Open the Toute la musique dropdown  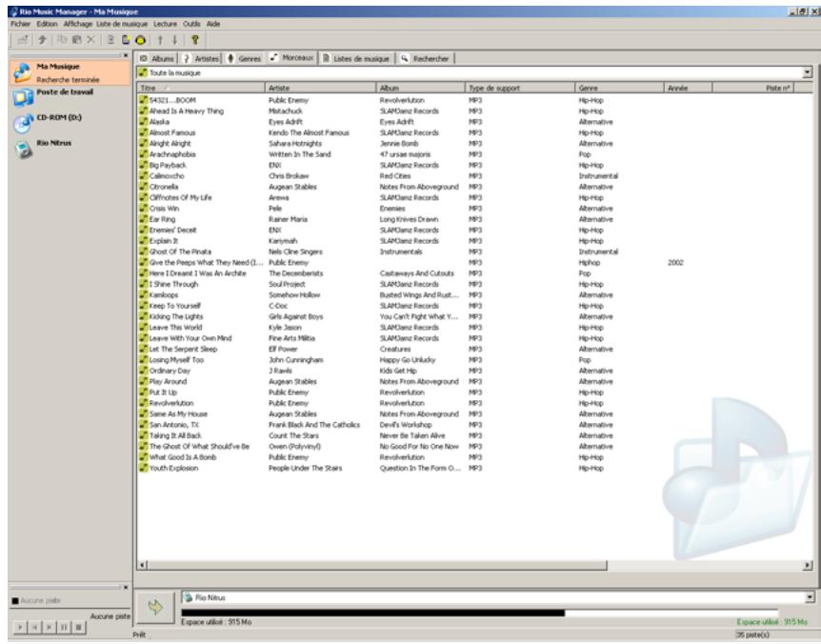[805, 70]
